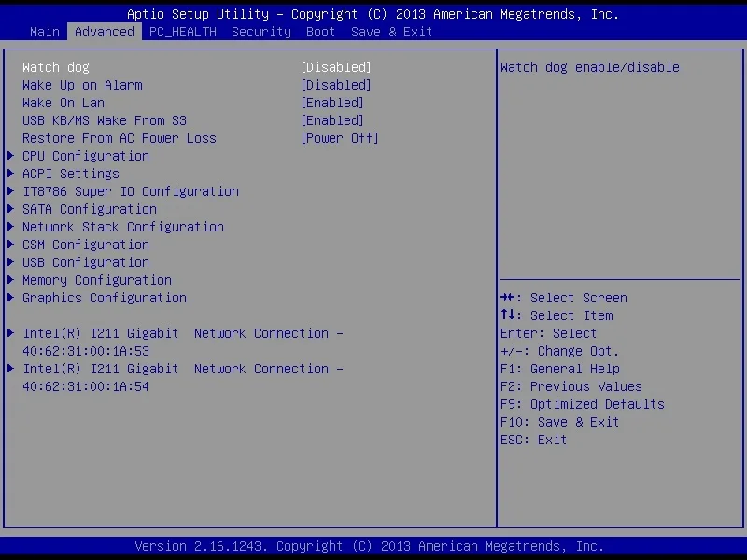Click MAC address 40:62:31:00:1A:53
Viewport: 747px width, 560px height.
point(86,351)
